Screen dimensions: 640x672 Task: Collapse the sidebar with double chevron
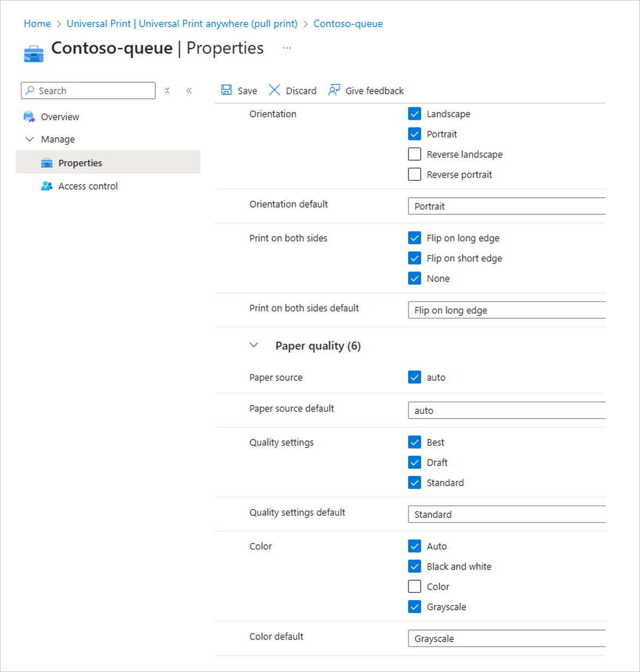[189, 90]
